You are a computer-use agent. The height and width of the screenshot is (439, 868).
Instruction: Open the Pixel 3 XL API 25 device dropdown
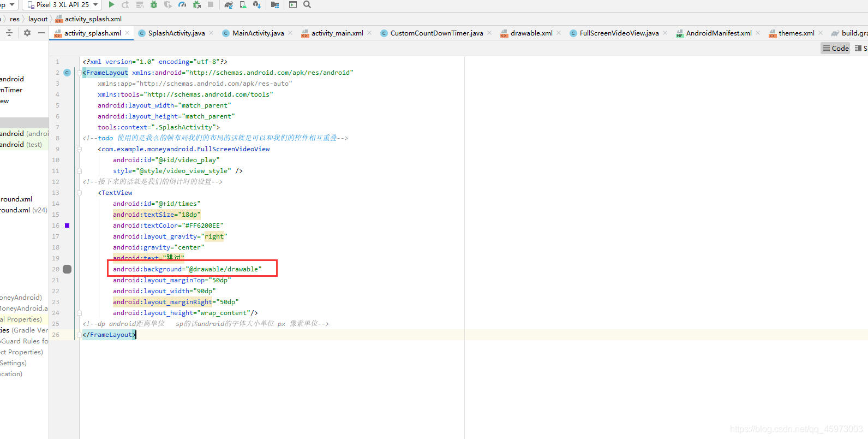click(x=62, y=4)
